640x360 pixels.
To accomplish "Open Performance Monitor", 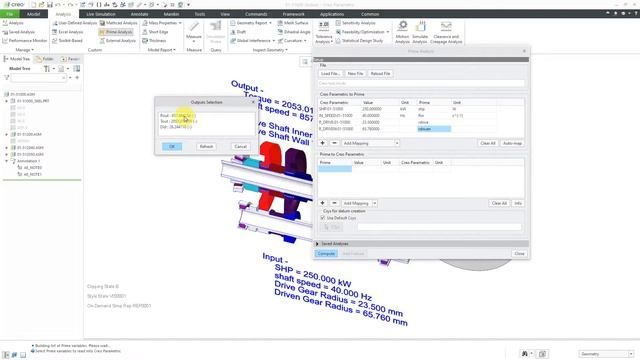I will pos(24,41).
